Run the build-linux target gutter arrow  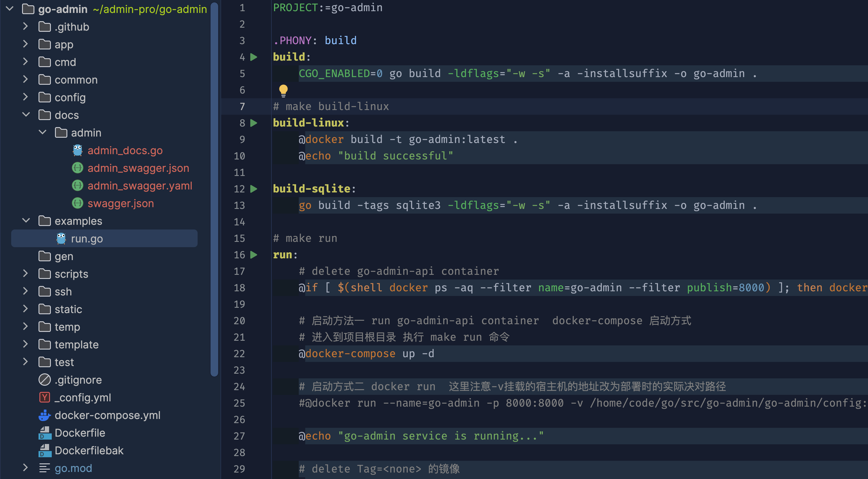[x=254, y=123]
